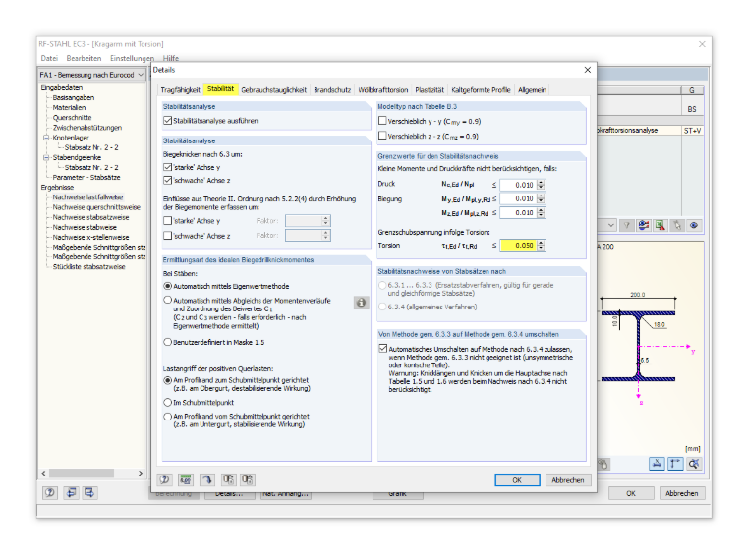This screenshot has height=560, width=747.
Task: Go to next mask arrow icon
Action: [89, 493]
